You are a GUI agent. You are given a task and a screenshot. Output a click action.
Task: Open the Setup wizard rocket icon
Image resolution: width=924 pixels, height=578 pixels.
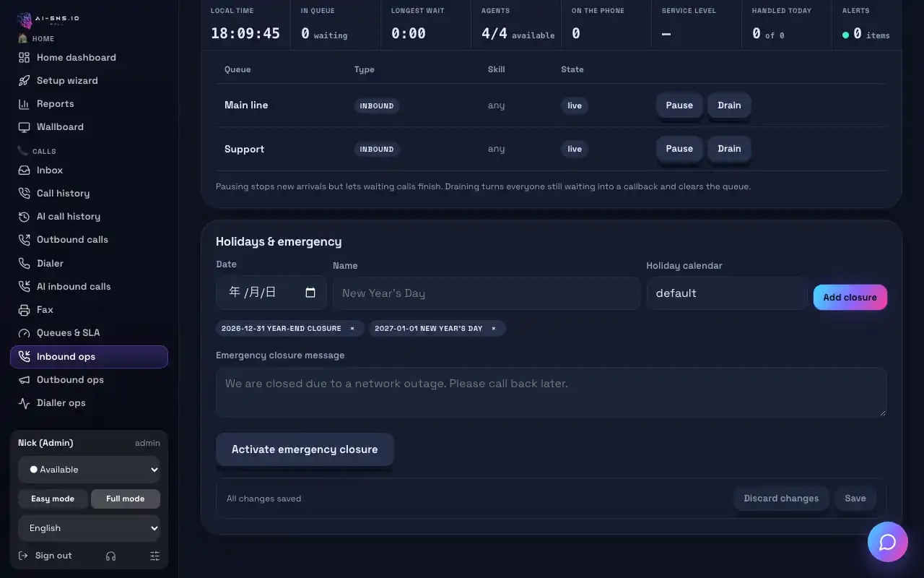[24, 81]
